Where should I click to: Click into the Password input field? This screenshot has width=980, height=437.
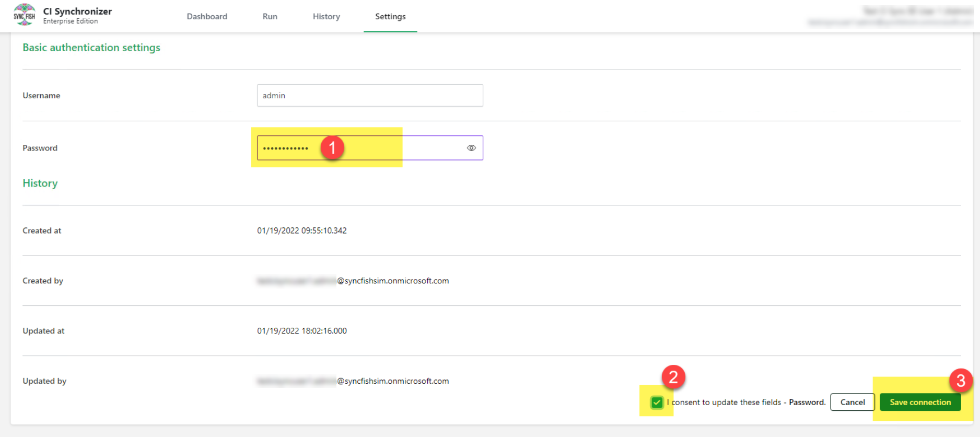[x=370, y=148]
